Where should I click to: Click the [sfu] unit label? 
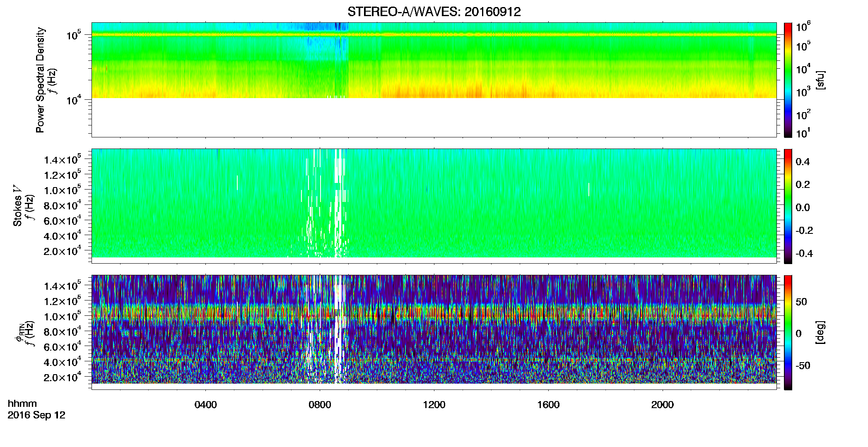[x=821, y=80]
